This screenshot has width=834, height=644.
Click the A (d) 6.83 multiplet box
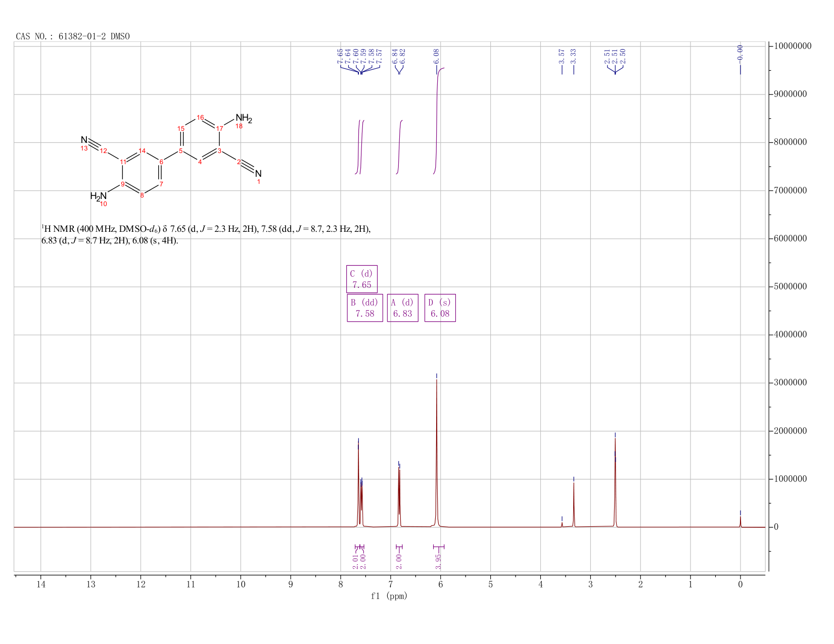[403, 308]
